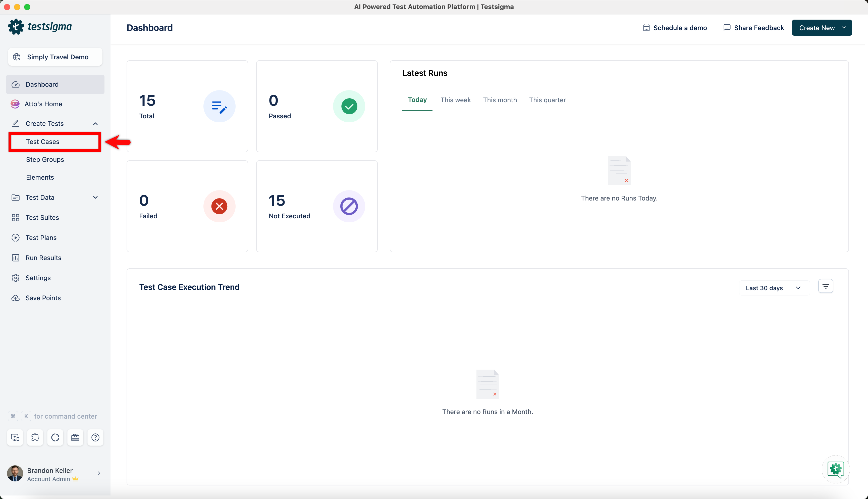Select the This quarter tab
Viewport: 868px width, 499px height.
click(x=547, y=100)
